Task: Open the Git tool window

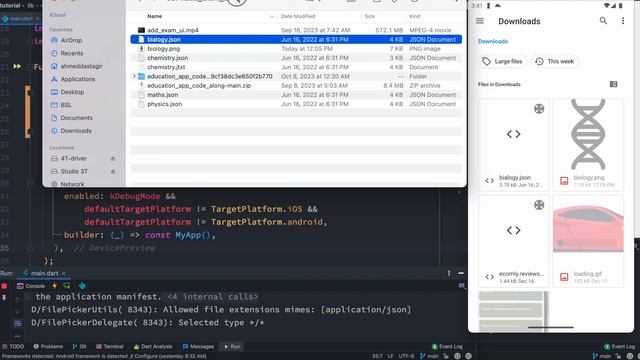Action: [80, 347]
